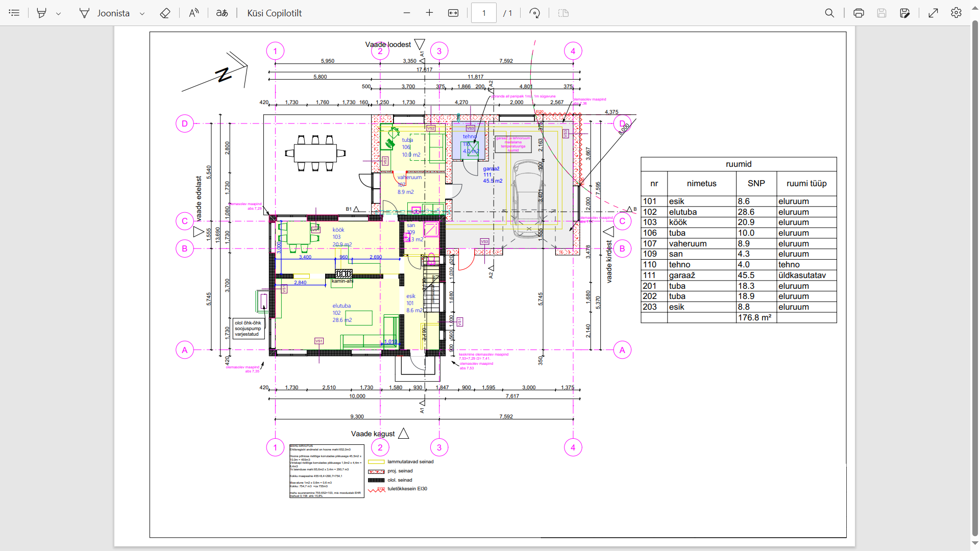980x551 pixels.
Task: Click Küsi Copilotilt button
Action: (274, 13)
